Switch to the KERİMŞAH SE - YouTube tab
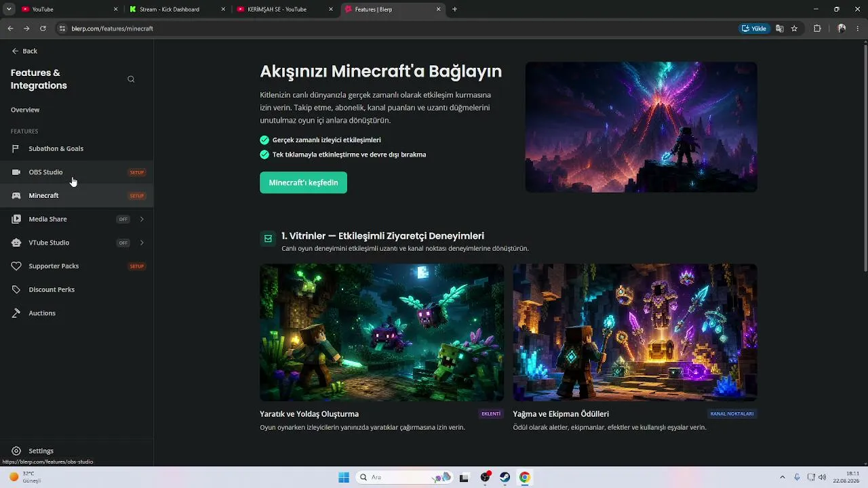 tap(285, 9)
